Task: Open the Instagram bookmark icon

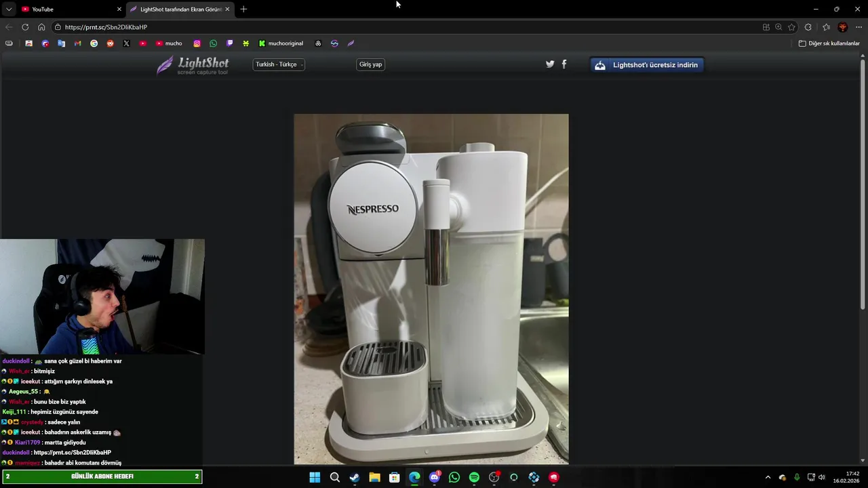Action: [197, 43]
